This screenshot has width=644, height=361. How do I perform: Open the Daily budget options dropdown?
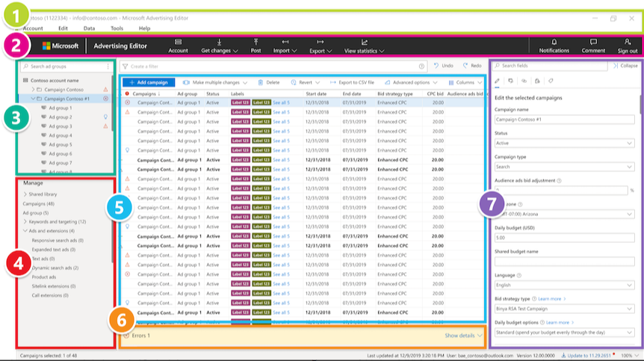click(564, 333)
